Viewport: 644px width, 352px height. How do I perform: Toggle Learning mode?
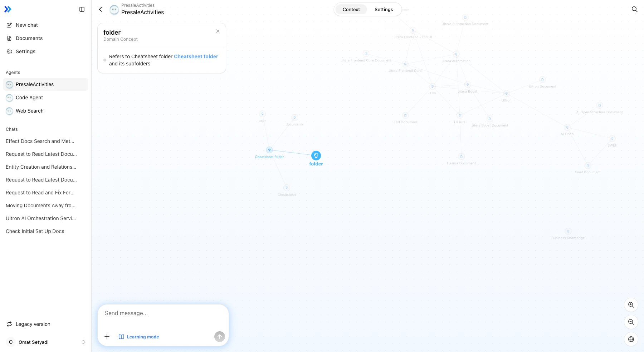[x=139, y=337]
